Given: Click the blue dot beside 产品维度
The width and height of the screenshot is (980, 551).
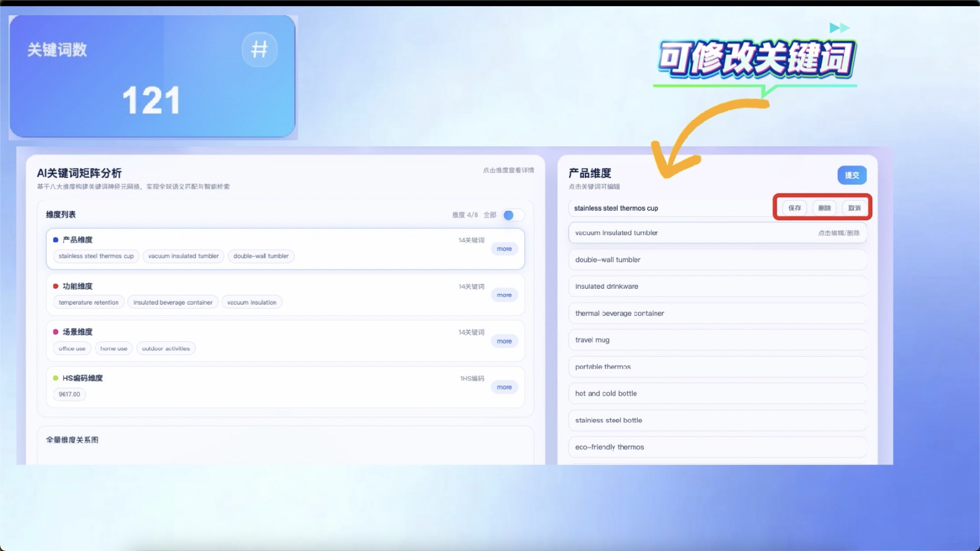Looking at the screenshot, I should pyautogui.click(x=55, y=240).
